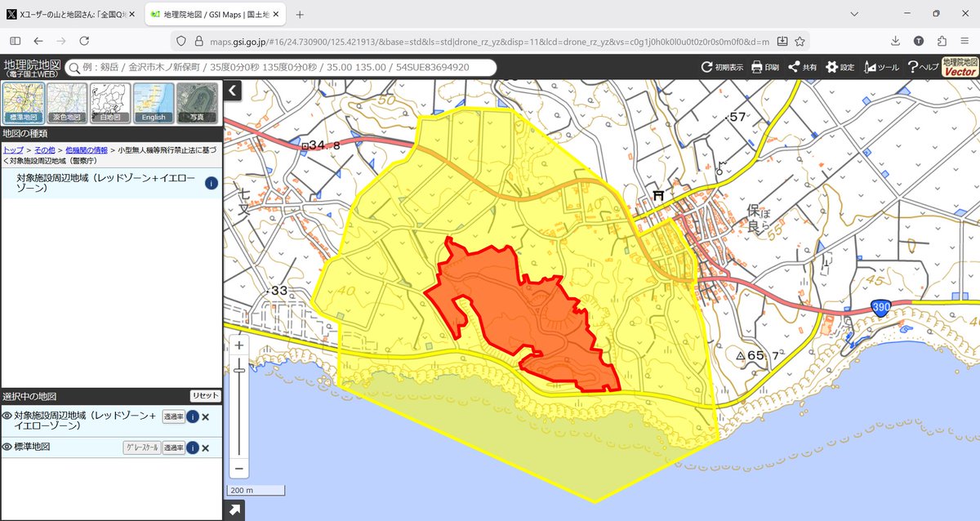The height and width of the screenshot is (521, 980).
Task: Reset map with 初期表示 button
Action: pos(723,67)
